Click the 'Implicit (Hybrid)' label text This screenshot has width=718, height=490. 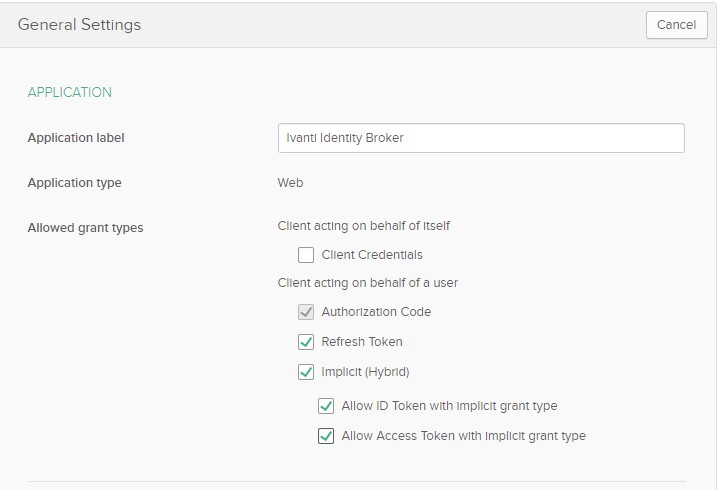tap(365, 372)
